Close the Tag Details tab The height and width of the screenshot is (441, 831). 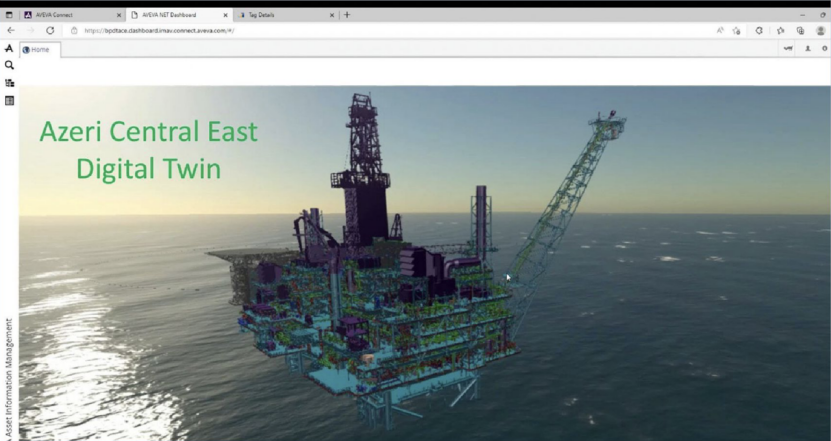(x=332, y=15)
